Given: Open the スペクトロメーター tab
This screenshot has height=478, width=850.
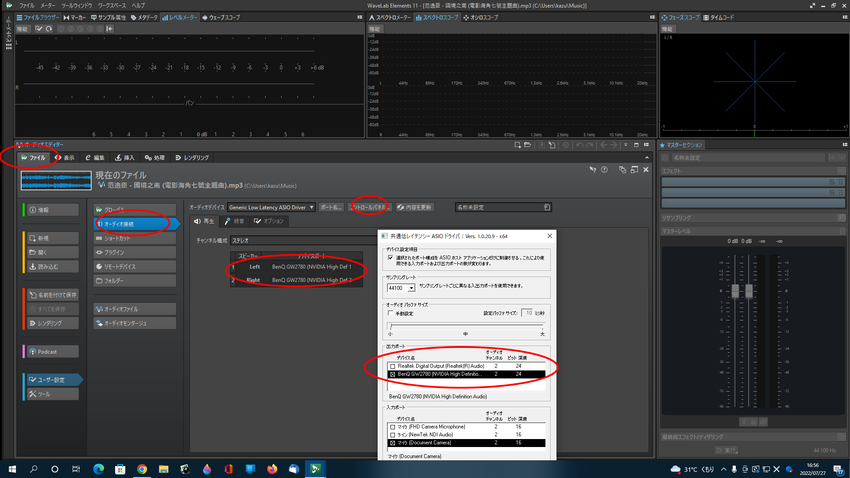Looking at the screenshot, I should pyautogui.click(x=390, y=17).
